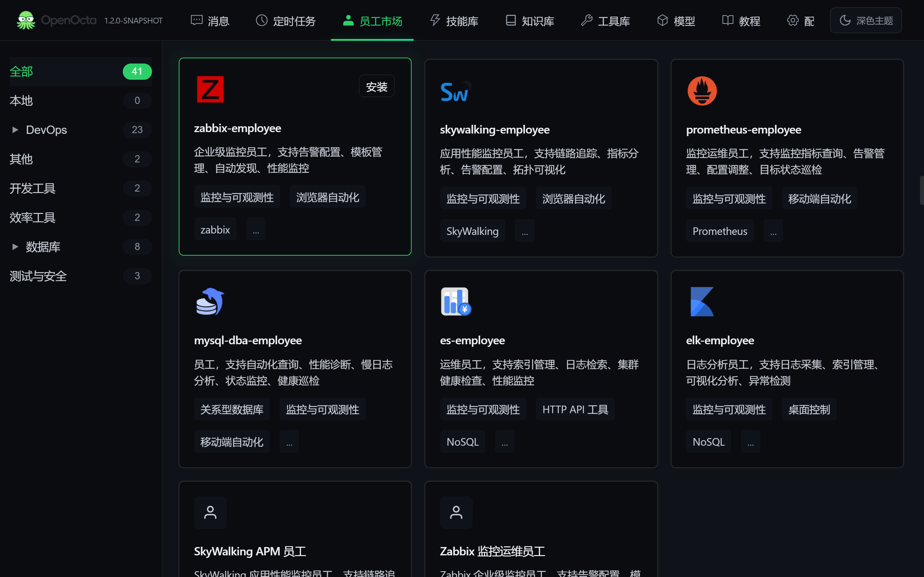Expand more tags on the es-employee card
The image size is (924, 577).
click(505, 442)
